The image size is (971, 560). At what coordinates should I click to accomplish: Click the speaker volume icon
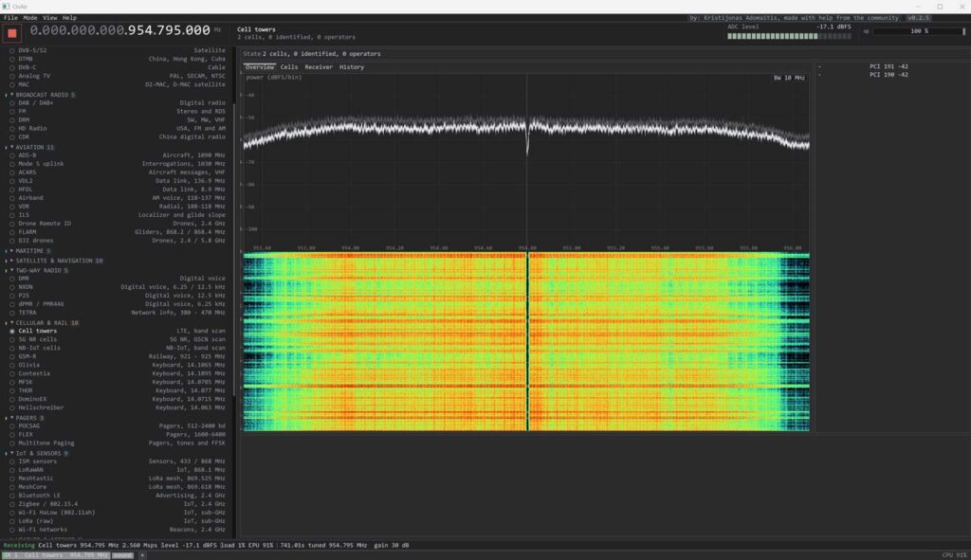pos(866,31)
